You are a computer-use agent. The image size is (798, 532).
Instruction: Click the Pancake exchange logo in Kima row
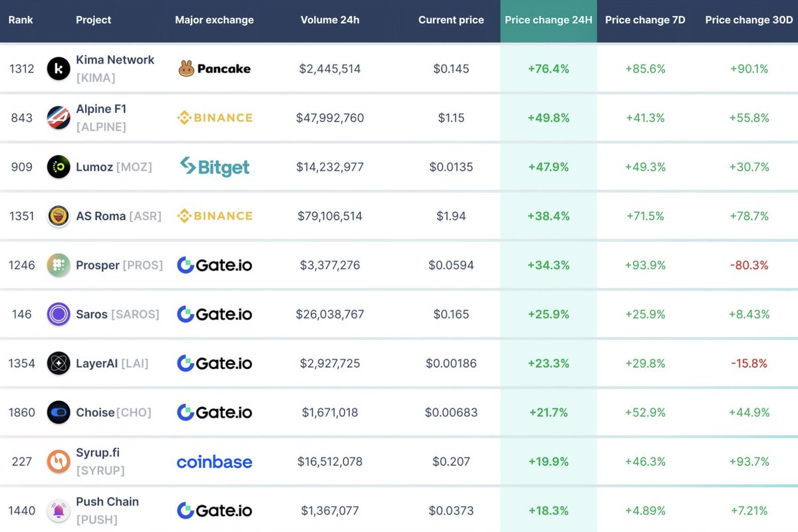[214, 68]
